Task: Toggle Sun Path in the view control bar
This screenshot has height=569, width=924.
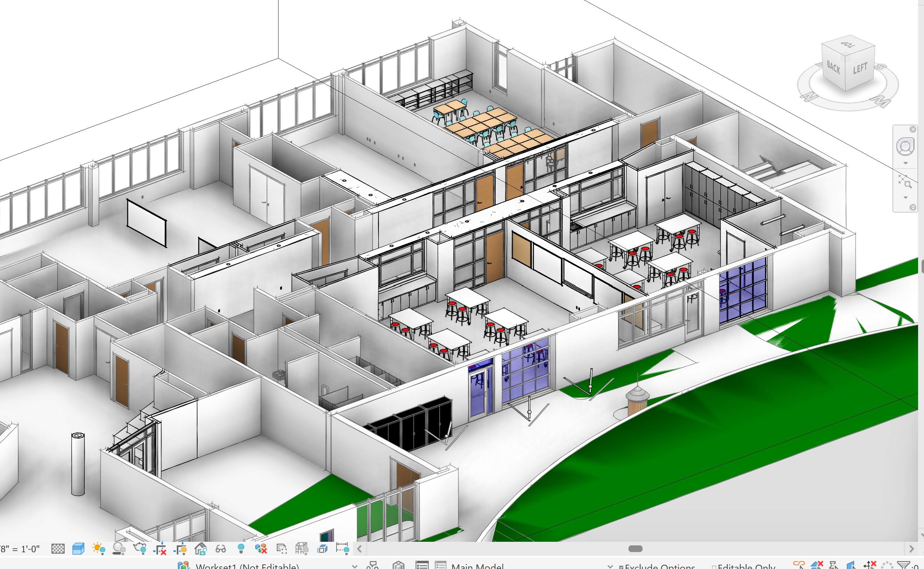Action: click(x=99, y=549)
